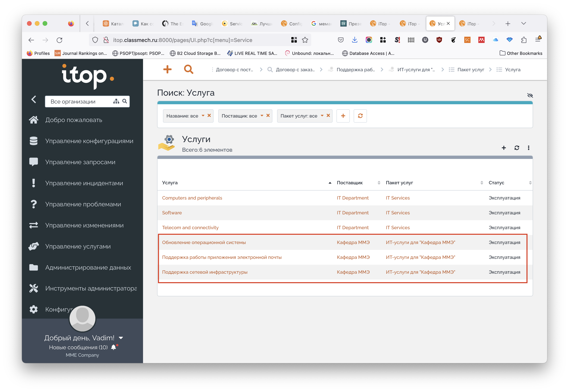Click the Конфигурация gear icon

pyautogui.click(x=34, y=309)
